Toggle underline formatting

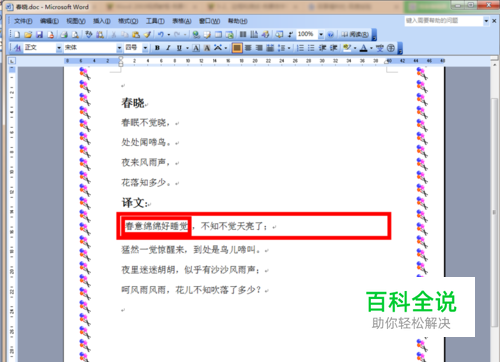(x=179, y=48)
